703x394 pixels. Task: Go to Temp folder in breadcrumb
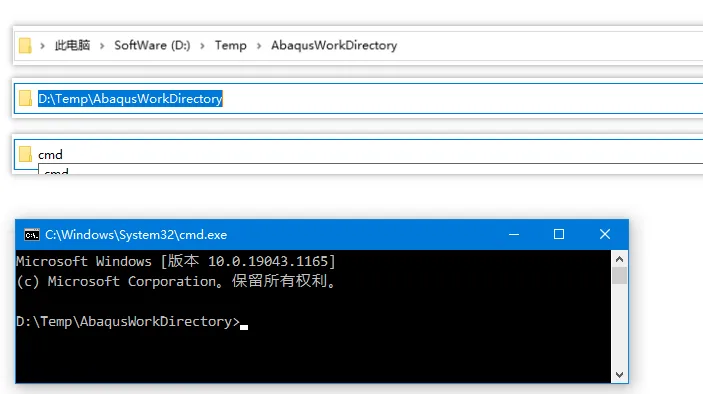pos(230,45)
